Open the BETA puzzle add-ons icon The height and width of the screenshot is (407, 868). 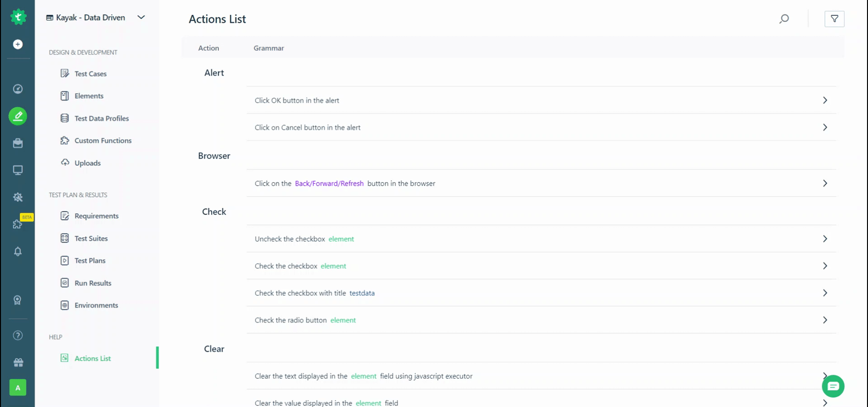18,224
